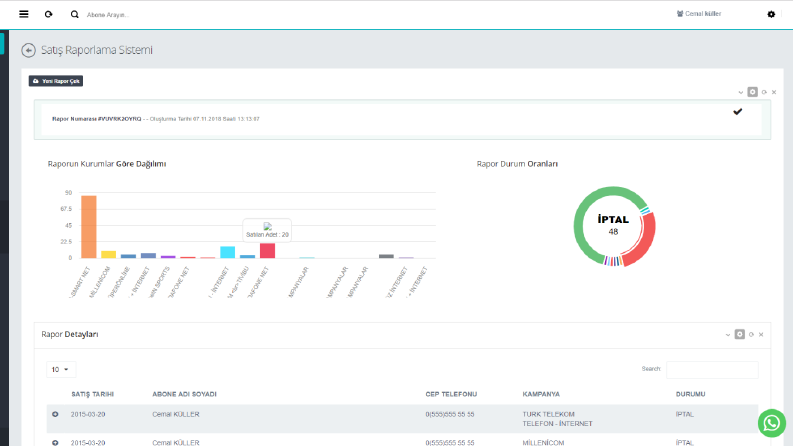Reload the Rapor Detayları panel
The height and width of the screenshot is (446, 793).
751,334
